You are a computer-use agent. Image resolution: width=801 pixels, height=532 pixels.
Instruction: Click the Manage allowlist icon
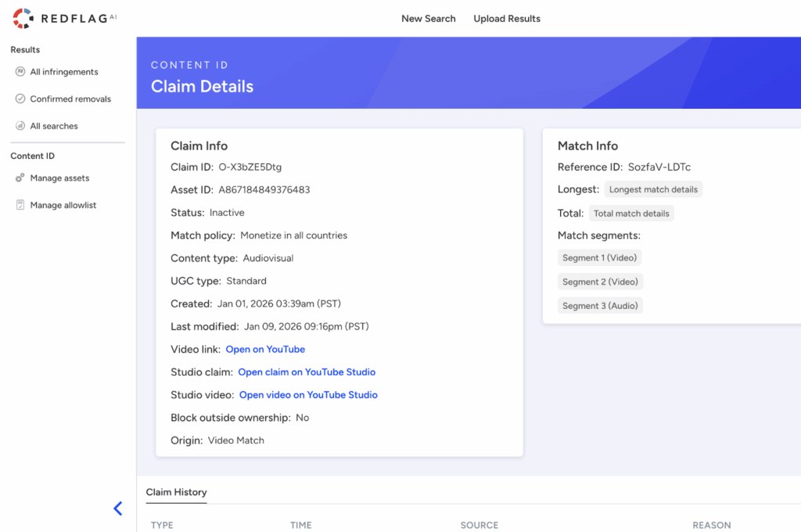(x=20, y=205)
